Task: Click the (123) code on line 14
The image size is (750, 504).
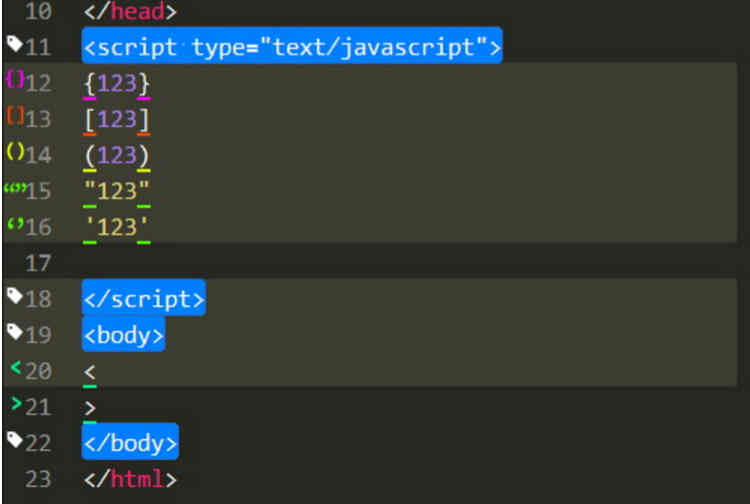Action: 117,155
